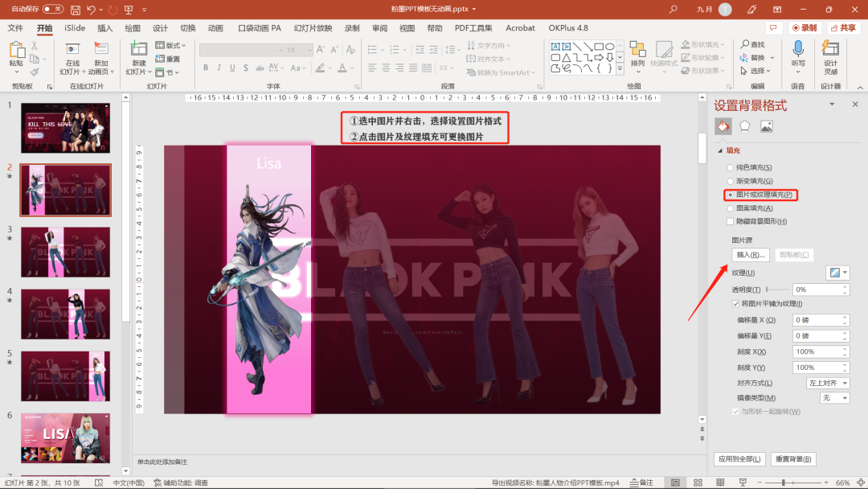This screenshot has height=489, width=868.
Task: Click the Save icon in title bar
Action: 75,10
